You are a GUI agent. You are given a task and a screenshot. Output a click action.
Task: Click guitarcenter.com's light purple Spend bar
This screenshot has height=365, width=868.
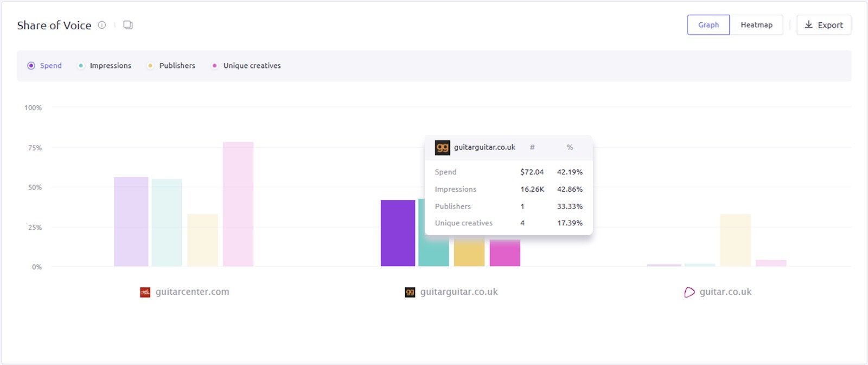click(x=131, y=222)
